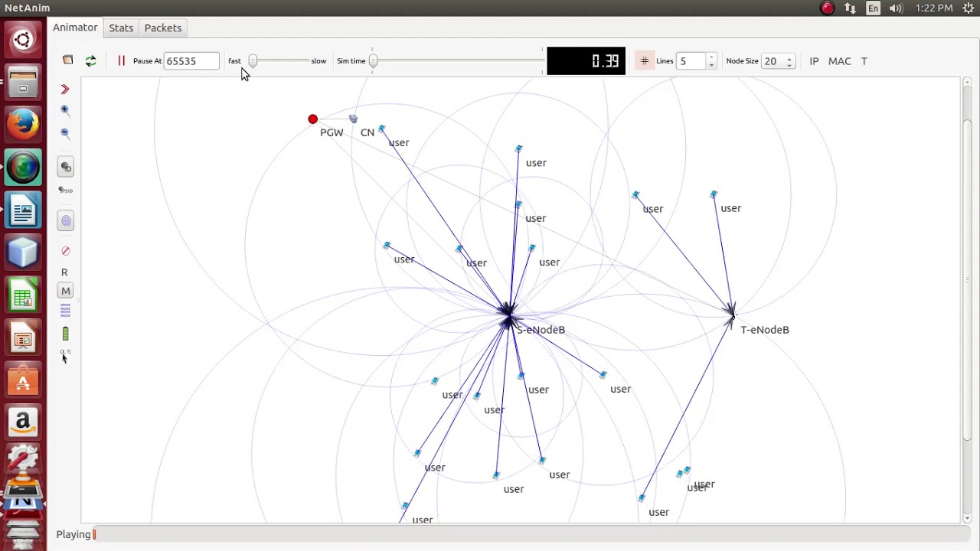Click the red blocked-circle icon in sidebar
Image resolution: width=980 pixels, height=551 pixels.
coord(65,251)
